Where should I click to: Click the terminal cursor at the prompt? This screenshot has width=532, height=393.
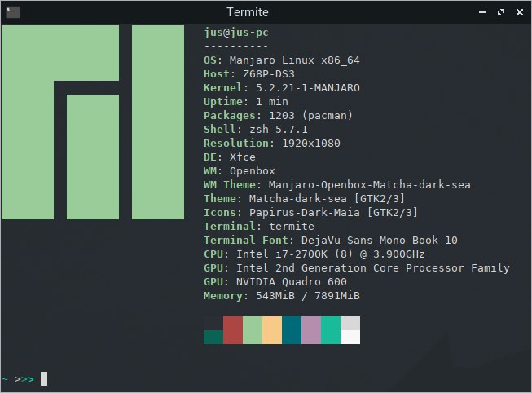pos(44,379)
